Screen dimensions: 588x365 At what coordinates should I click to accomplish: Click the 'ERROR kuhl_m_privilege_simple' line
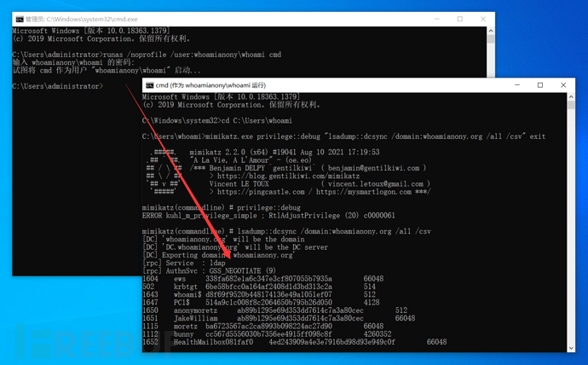268,216
